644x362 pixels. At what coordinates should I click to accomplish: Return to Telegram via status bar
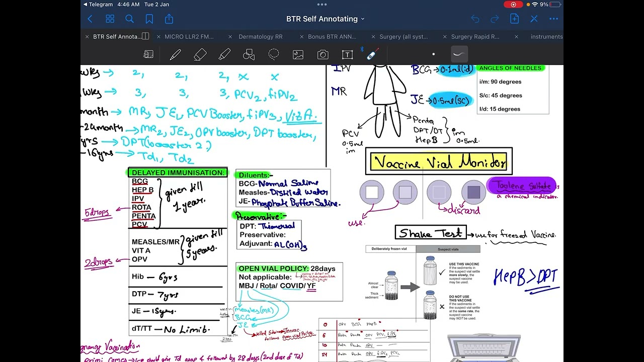pyautogui.click(x=98, y=5)
